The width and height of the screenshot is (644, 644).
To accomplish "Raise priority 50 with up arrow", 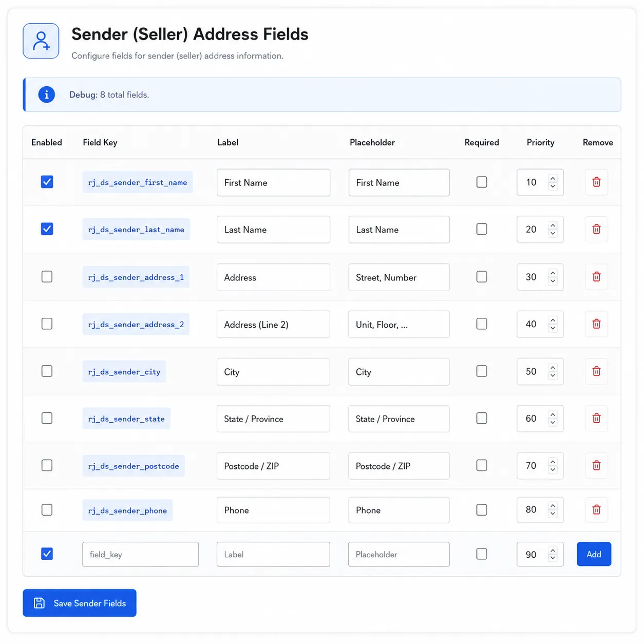I will coord(553,368).
